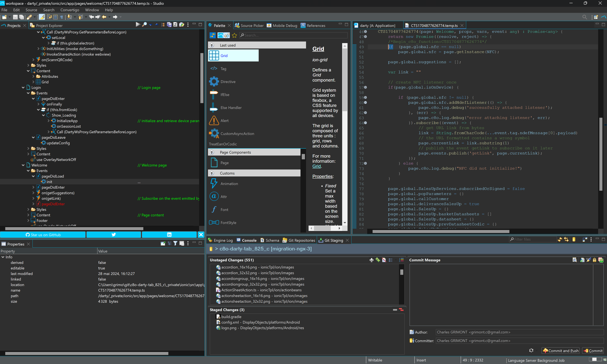Image resolution: width=607 pixels, height=364 pixels.
Task: Click the add selected files plus icon in Unstaged Changes
Action: tap(371, 260)
